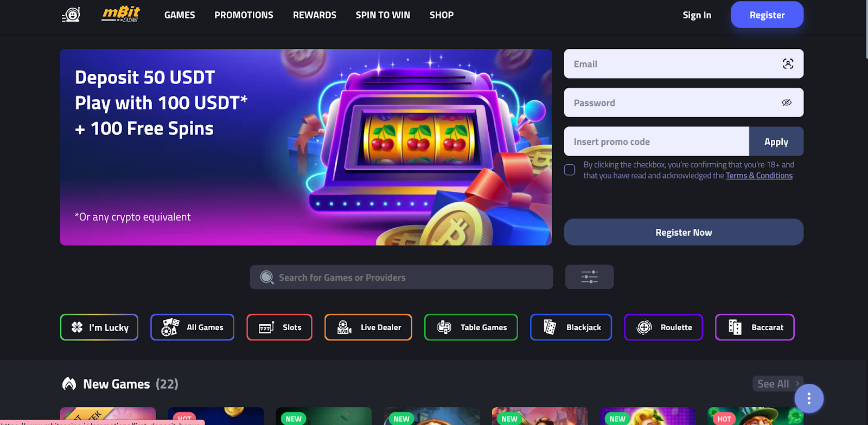Viewport: 868px width, 425px height.
Task: Open SPIN TO WIN page
Action: pyautogui.click(x=383, y=15)
